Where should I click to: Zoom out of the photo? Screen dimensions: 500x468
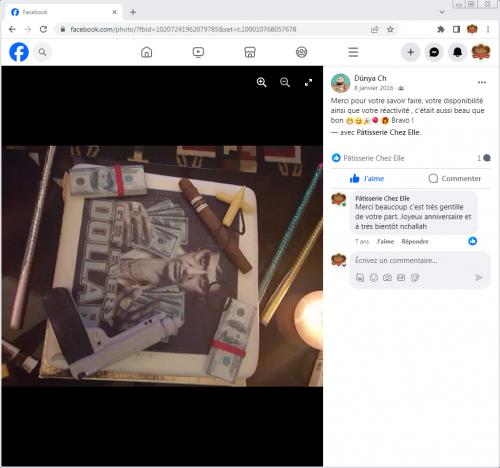(285, 82)
